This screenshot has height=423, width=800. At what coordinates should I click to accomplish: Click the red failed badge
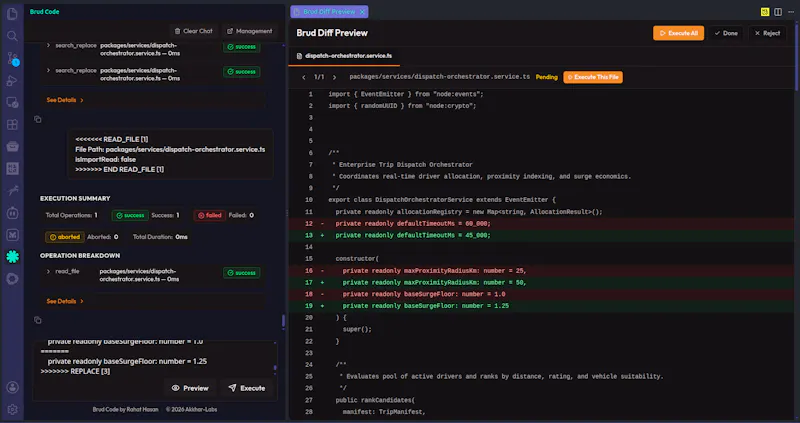(x=210, y=215)
